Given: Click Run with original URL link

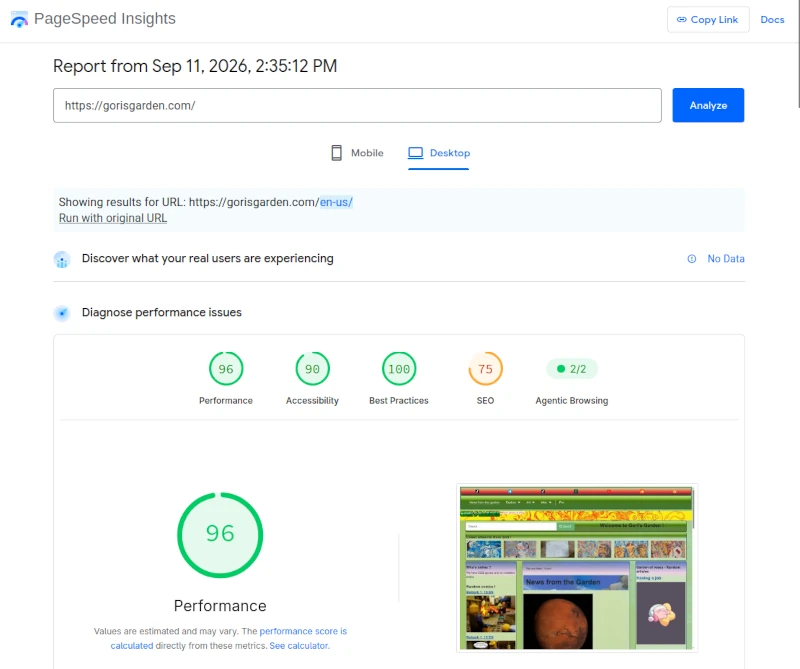Looking at the screenshot, I should (x=113, y=218).
